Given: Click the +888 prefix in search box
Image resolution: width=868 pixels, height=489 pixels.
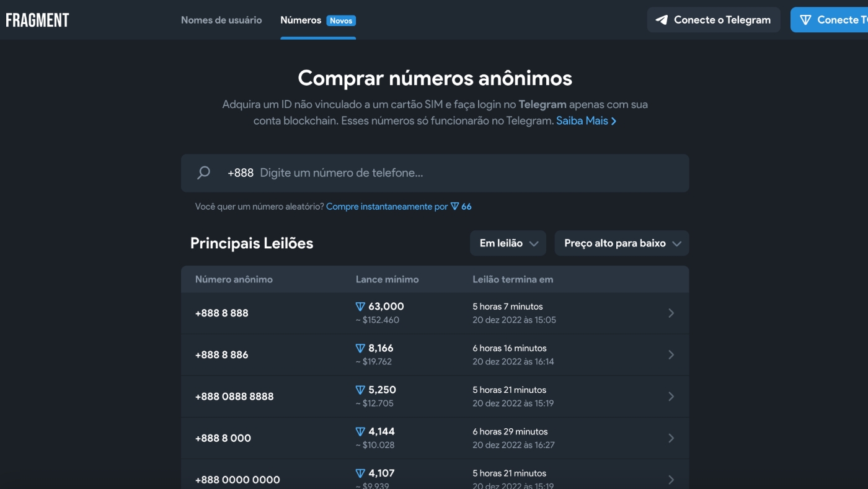Looking at the screenshot, I should pyautogui.click(x=241, y=173).
